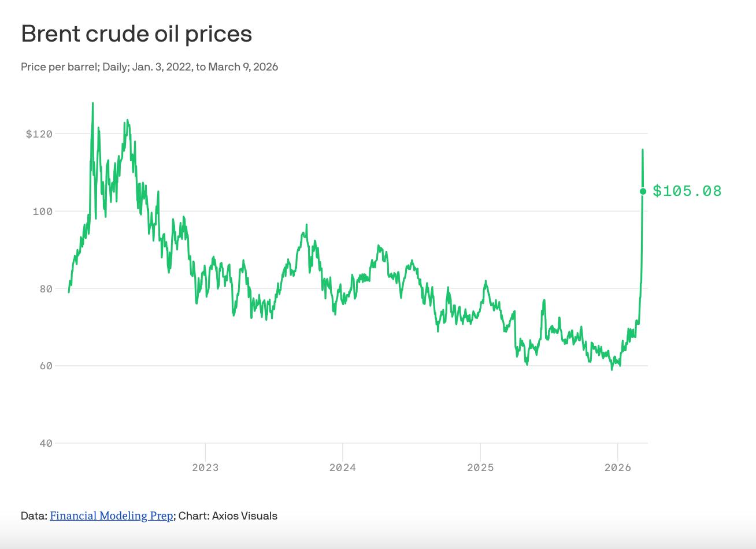The width and height of the screenshot is (756, 549).
Task: Click the top of the 2026 price spike
Action: (x=643, y=150)
